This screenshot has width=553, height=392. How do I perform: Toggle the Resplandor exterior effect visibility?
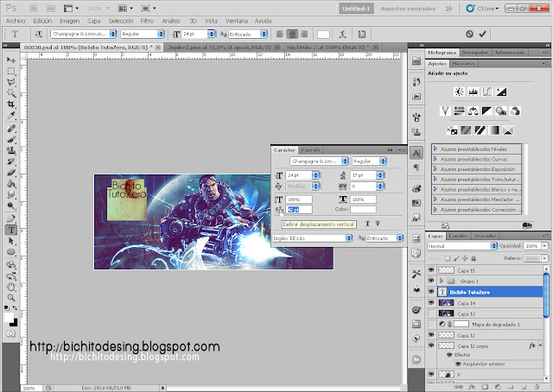[x=458, y=364]
